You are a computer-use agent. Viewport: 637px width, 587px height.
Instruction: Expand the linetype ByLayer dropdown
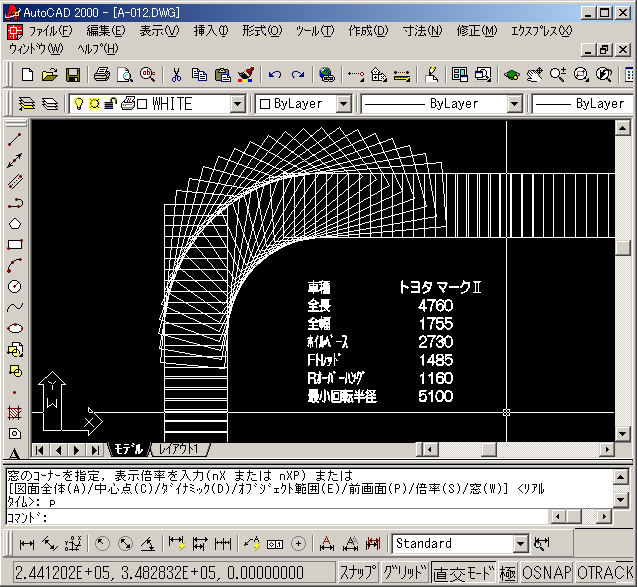pyautogui.click(x=514, y=104)
